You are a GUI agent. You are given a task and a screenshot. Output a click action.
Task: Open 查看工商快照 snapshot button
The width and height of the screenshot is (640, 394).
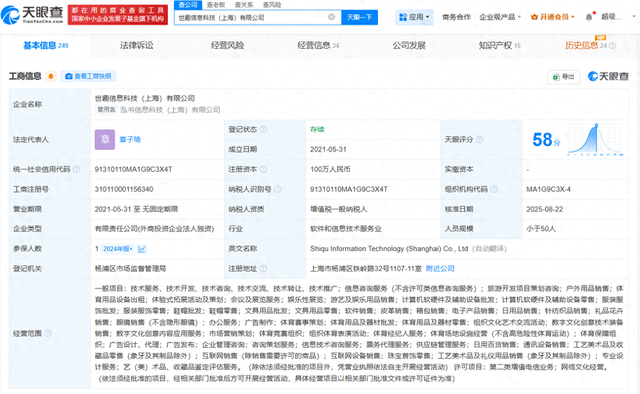(88, 76)
